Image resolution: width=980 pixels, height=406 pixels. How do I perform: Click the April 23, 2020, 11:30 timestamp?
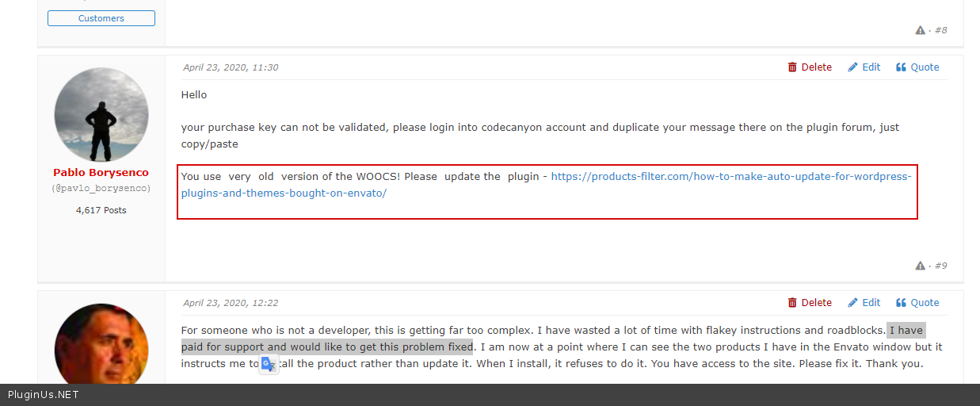tap(231, 67)
